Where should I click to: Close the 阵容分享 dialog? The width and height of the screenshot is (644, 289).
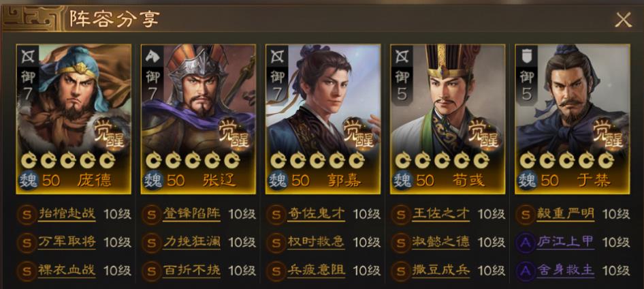click(x=623, y=20)
